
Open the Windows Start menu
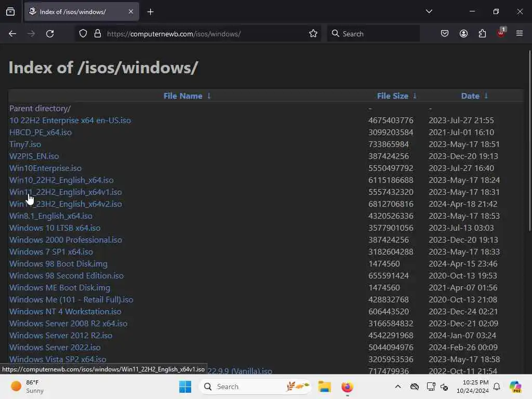[x=185, y=387]
